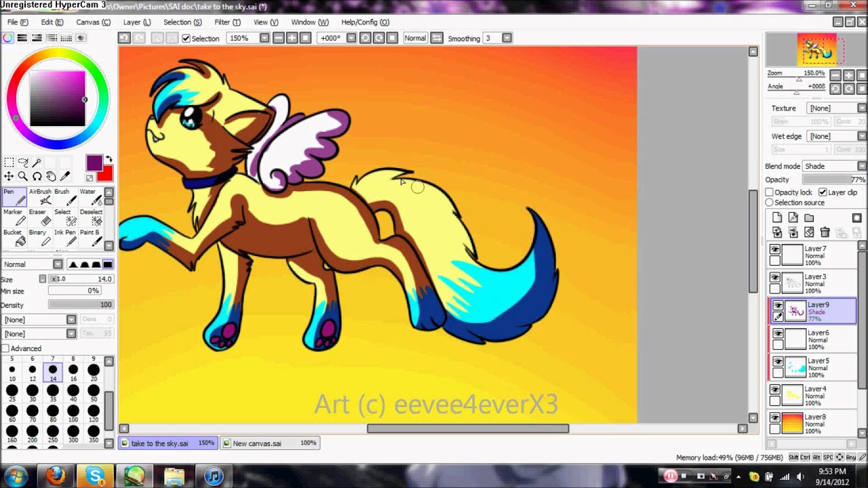The image size is (868, 488).
Task: Select the Paint B tool
Action: (x=91, y=238)
